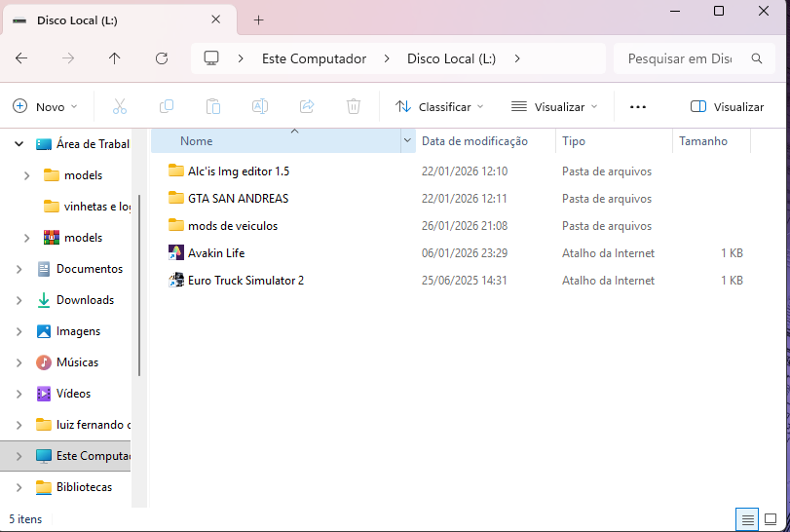Open a new tab with plus button
790x532 pixels.
[258, 19]
